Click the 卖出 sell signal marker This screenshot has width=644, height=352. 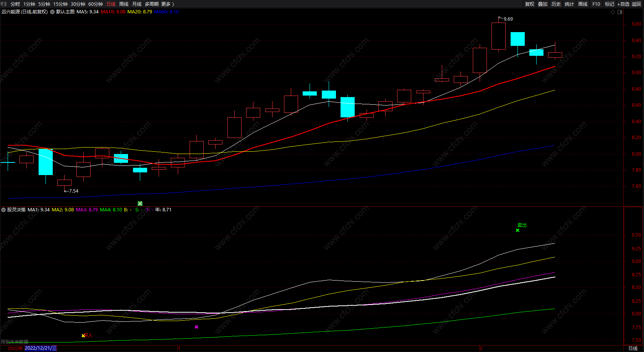pos(522,225)
